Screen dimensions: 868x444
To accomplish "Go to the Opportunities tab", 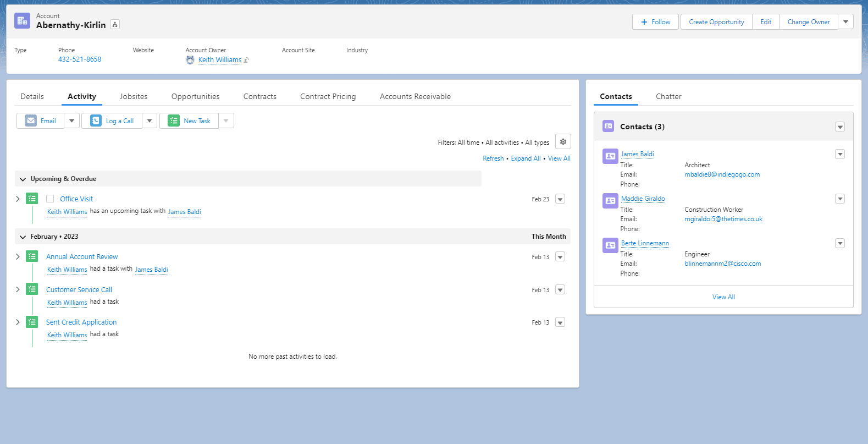I will point(195,96).
